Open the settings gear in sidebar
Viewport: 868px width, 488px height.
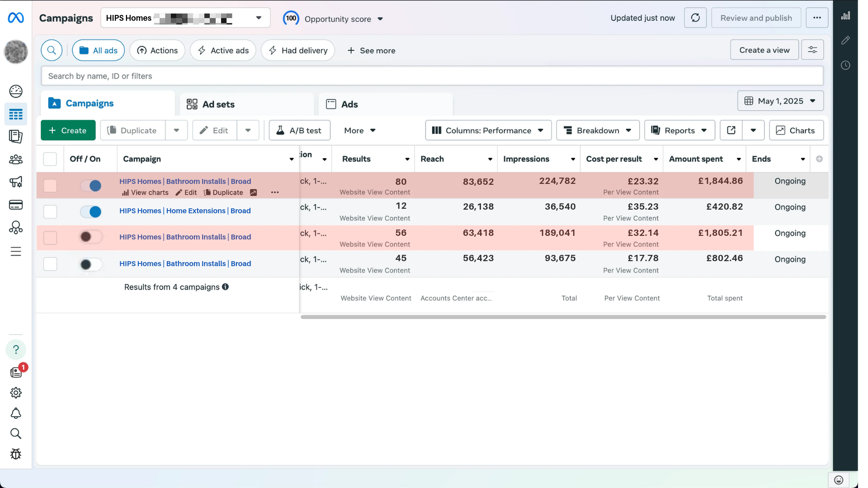point(16,393)
